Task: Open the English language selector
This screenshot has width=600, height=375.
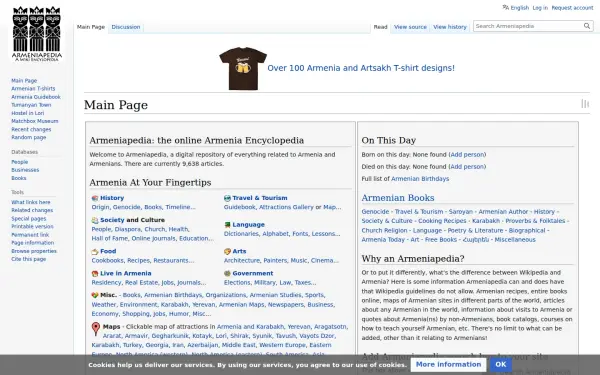Action: tap(520, 8)
